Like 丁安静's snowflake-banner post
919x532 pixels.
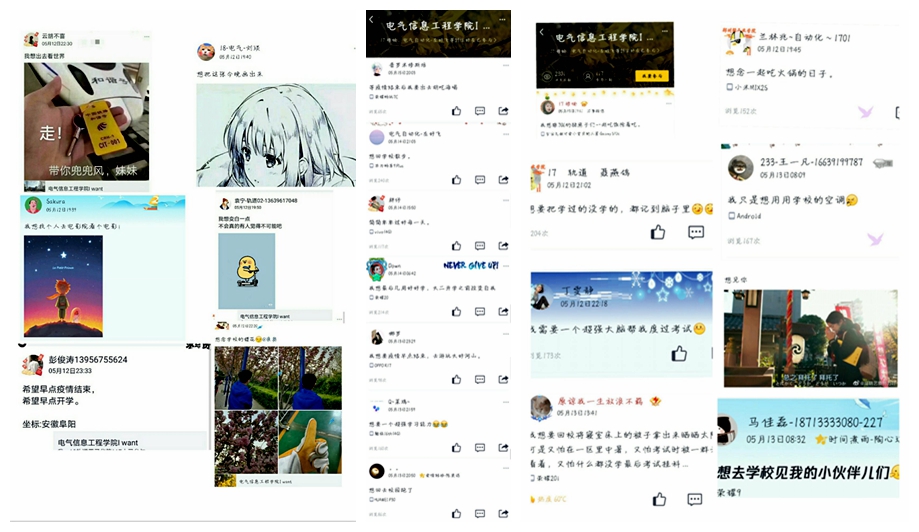(x=679, y=354)
